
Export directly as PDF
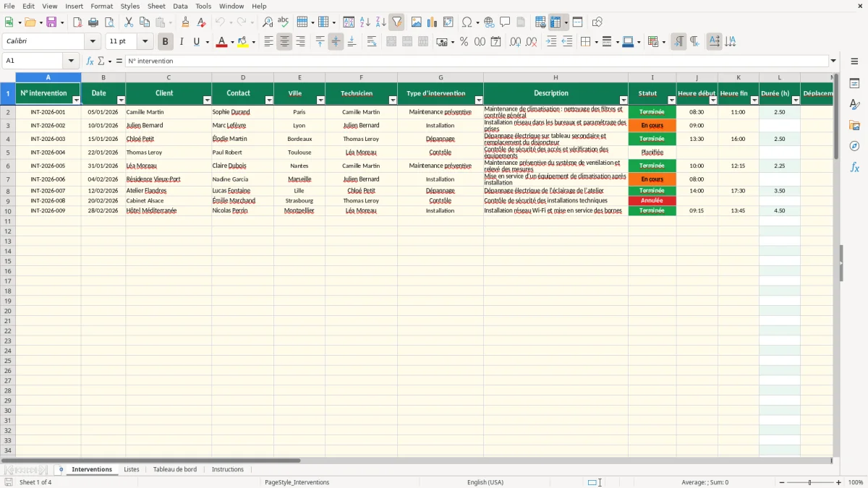pyautogui.click(x=77, y=22)
